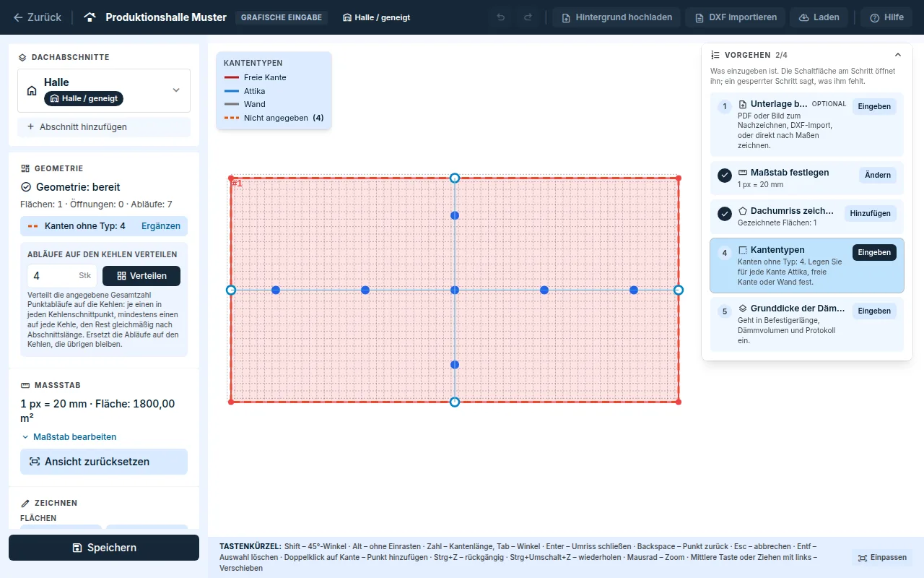
Task: Click the Attika blue legend swatch
Action: pyautogui.click(x=231, y=91)
